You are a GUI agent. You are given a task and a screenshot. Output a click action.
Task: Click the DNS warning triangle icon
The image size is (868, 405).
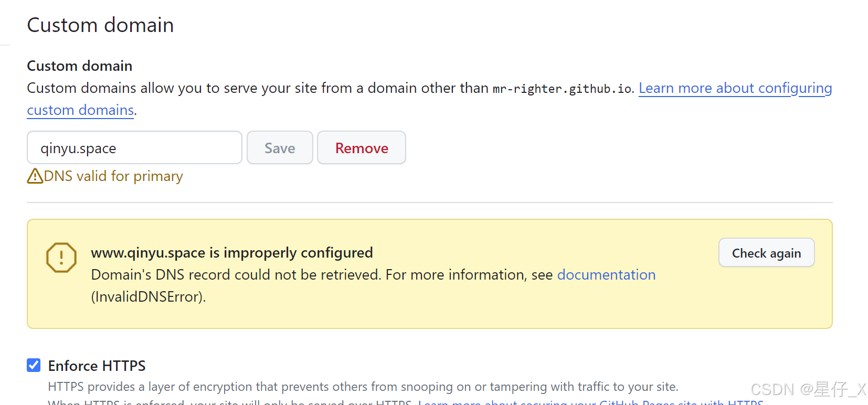pyautogui.click(x=35, y=176)
